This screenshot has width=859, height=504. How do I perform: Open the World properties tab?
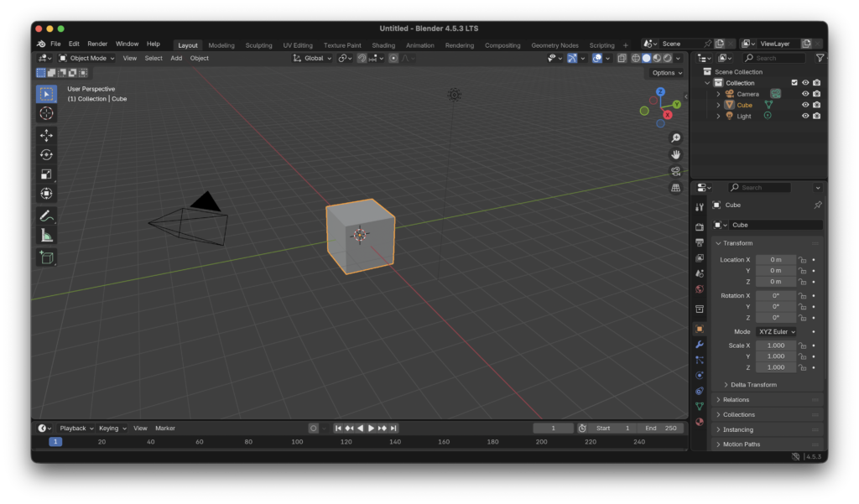tap(700, 289)
